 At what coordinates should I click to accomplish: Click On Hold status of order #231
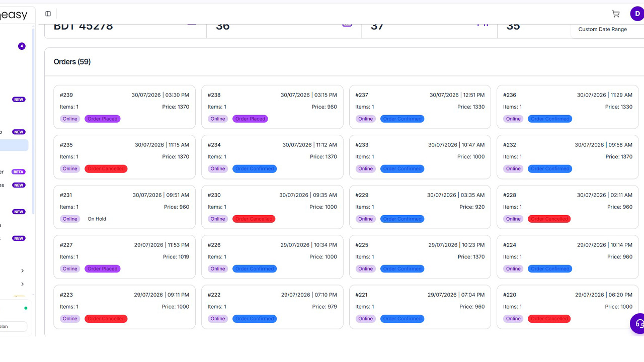(97, 219)
